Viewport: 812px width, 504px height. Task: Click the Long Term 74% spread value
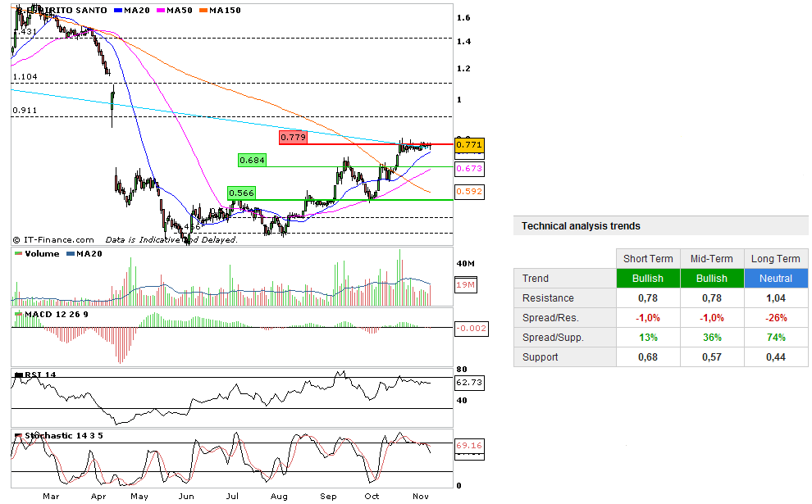[776, 338]
